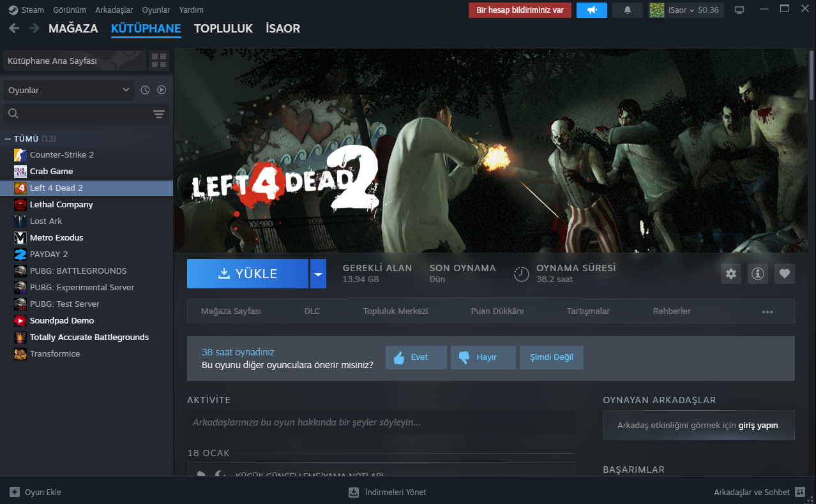The width and height of the screenshot is (816, 504).
Task: Click the iSaor profile avatar
Action: tap(657, 10)
